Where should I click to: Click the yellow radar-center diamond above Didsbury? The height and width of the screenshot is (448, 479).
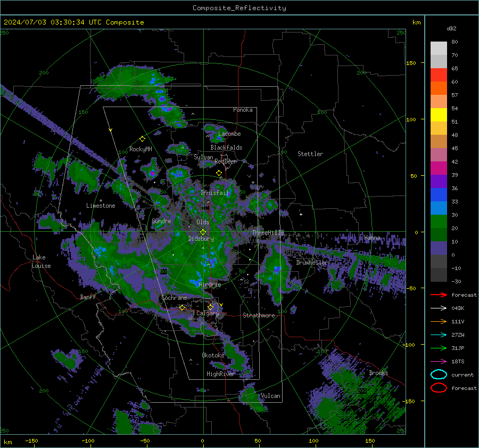(203, 232)
